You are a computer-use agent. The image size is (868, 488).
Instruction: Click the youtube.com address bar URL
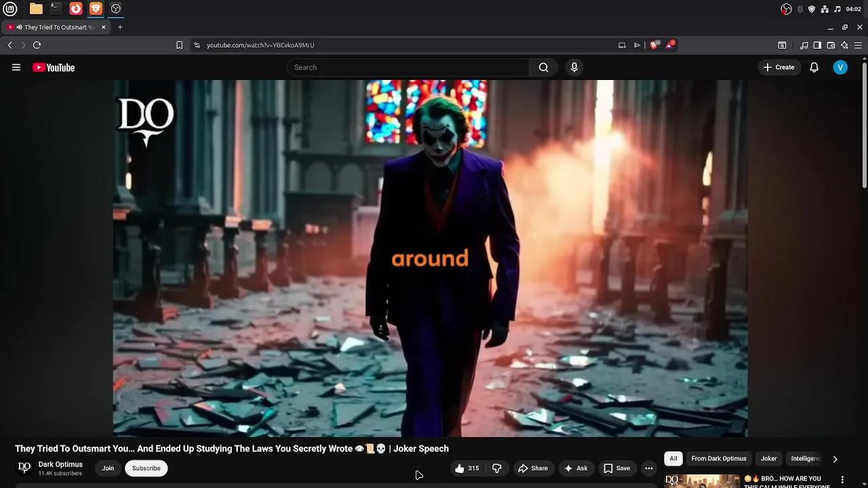click(x=260, y=45)
